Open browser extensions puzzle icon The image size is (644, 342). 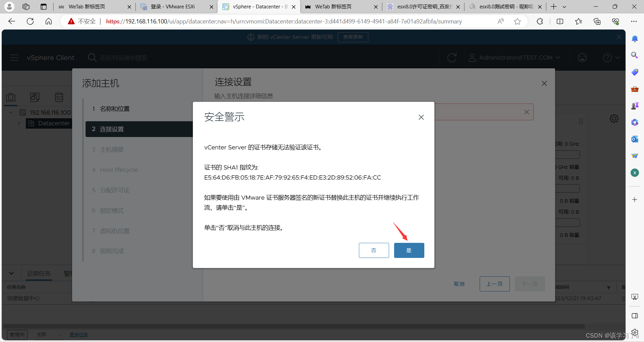click(x=540, y=21)
